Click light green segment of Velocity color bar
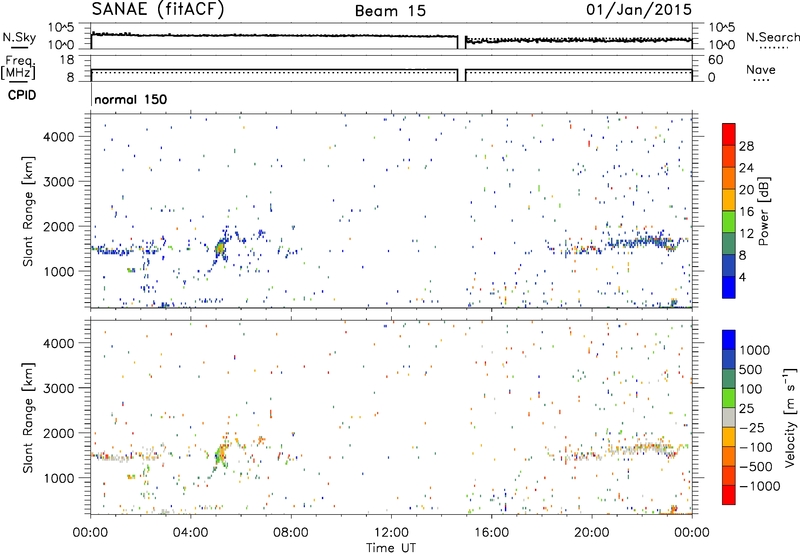800x554 pixels. [x=729, y=398]
